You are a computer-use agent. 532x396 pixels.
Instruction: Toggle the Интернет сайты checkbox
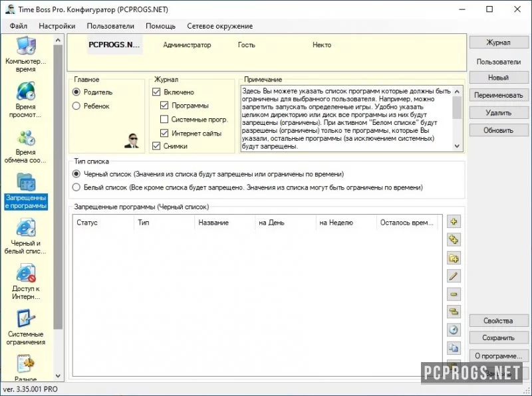click(164, 133)
